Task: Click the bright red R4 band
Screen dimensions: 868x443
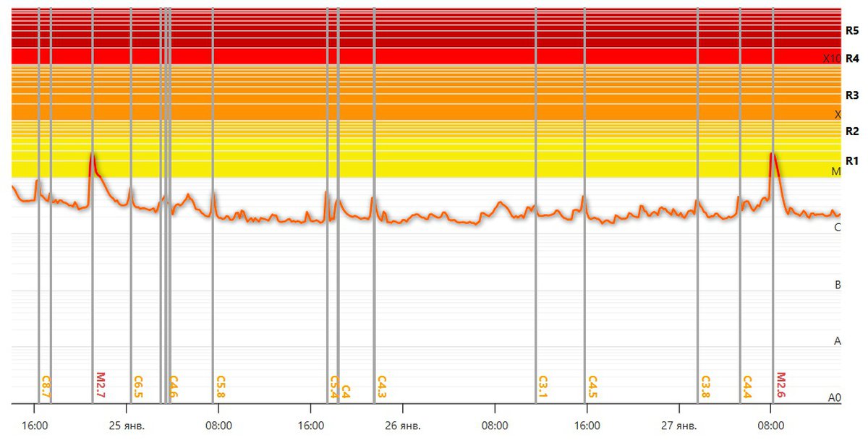Action: pyautogui.click(x=420, y=56)
